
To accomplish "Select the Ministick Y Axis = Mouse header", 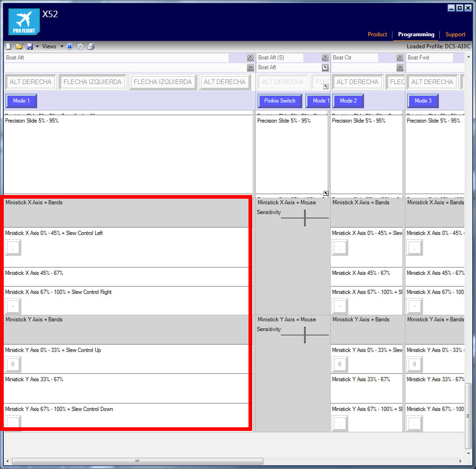I will pos(287,319).
